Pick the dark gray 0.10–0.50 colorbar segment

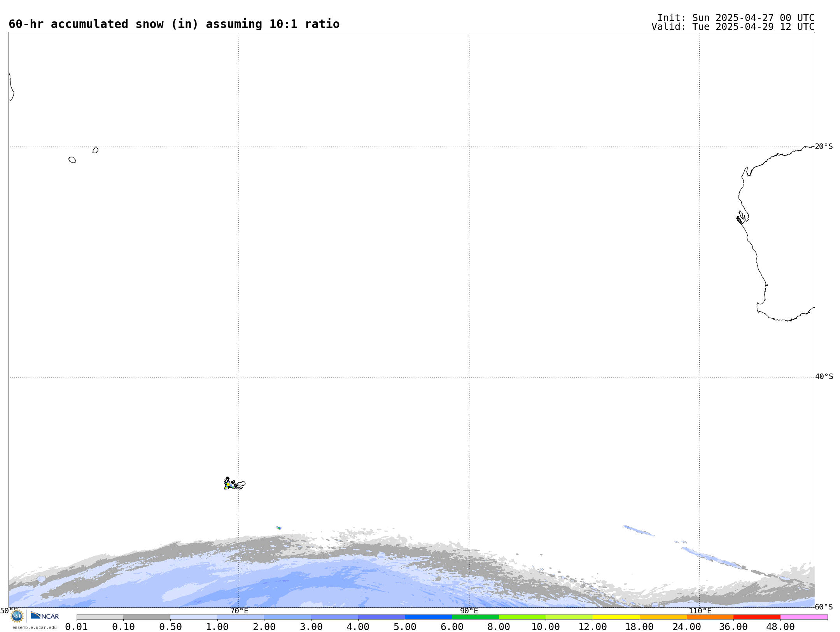147,617
